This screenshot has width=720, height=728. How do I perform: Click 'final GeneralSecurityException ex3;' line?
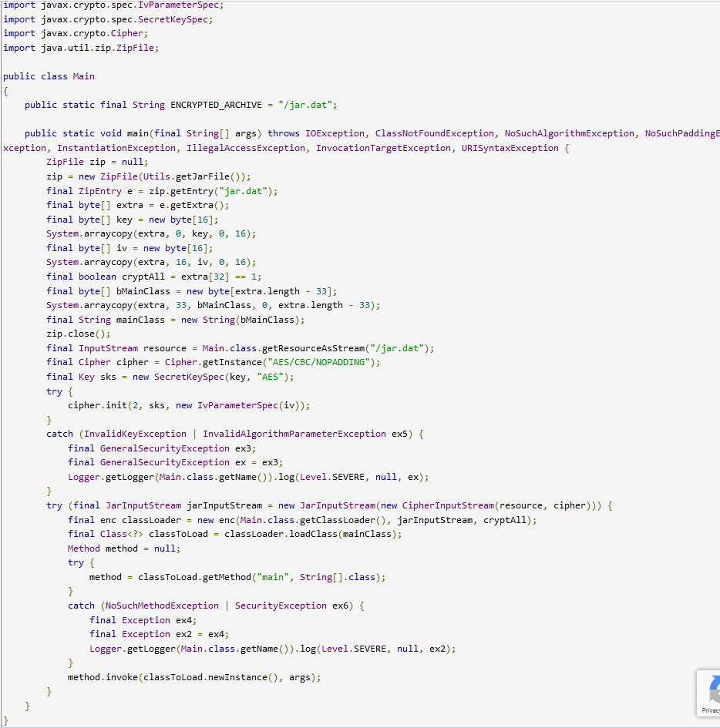point(162,448)
